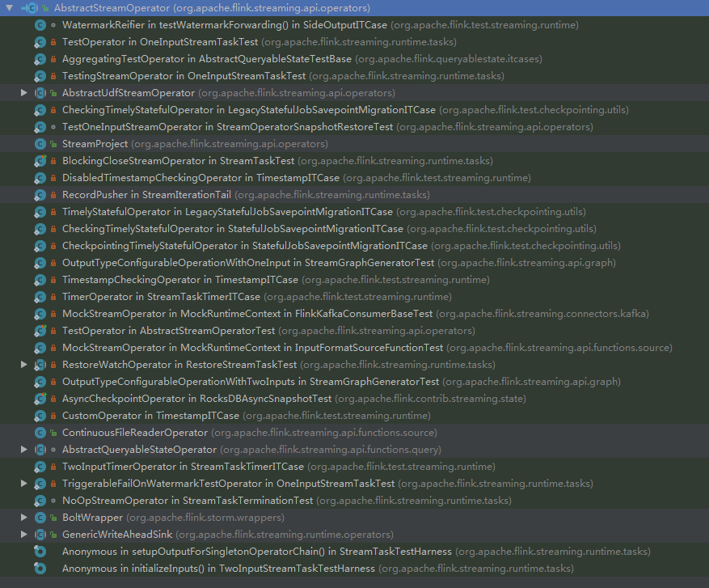
Task: Collapse the AbstractStreamOperator root node
Action: [9, 8]
